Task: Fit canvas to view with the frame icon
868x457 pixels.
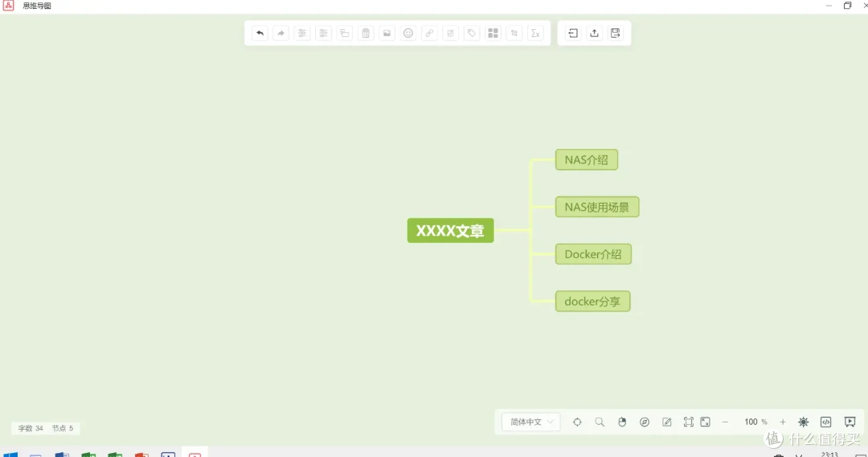Action: 688,422
